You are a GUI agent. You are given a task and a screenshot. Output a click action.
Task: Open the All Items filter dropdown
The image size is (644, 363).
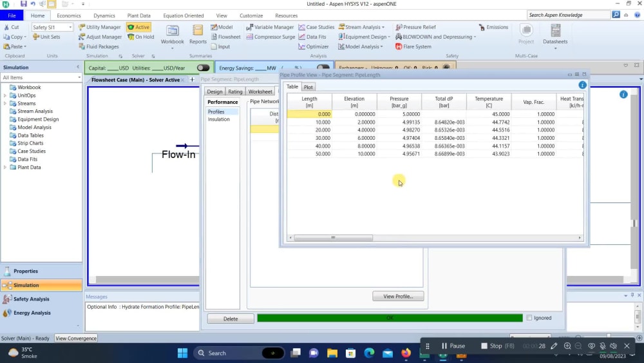coord(79,77)
